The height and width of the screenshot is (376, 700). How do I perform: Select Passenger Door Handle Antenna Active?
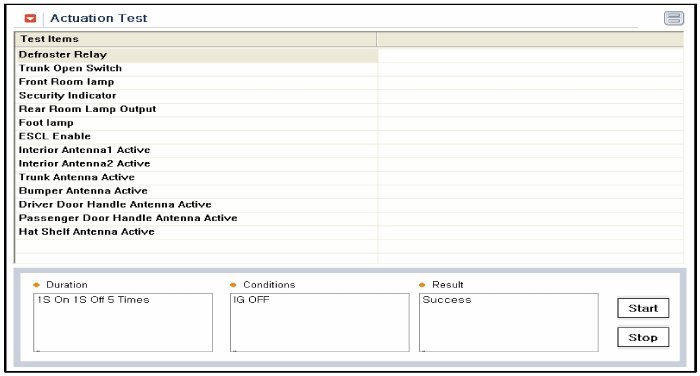coord(196,218)
